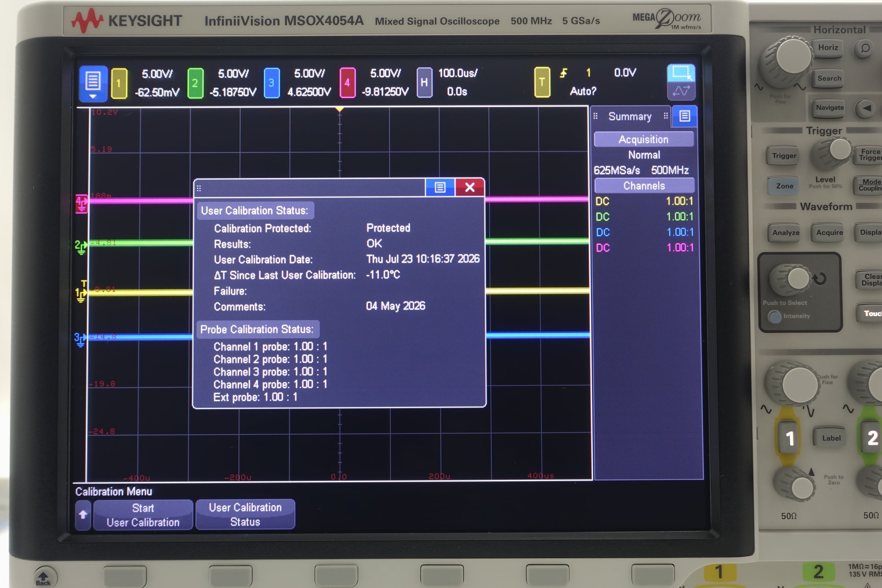Viewport: 882px width, 588px height.
Task: Select the green channel 2 badge
Action: coord(195,83)
